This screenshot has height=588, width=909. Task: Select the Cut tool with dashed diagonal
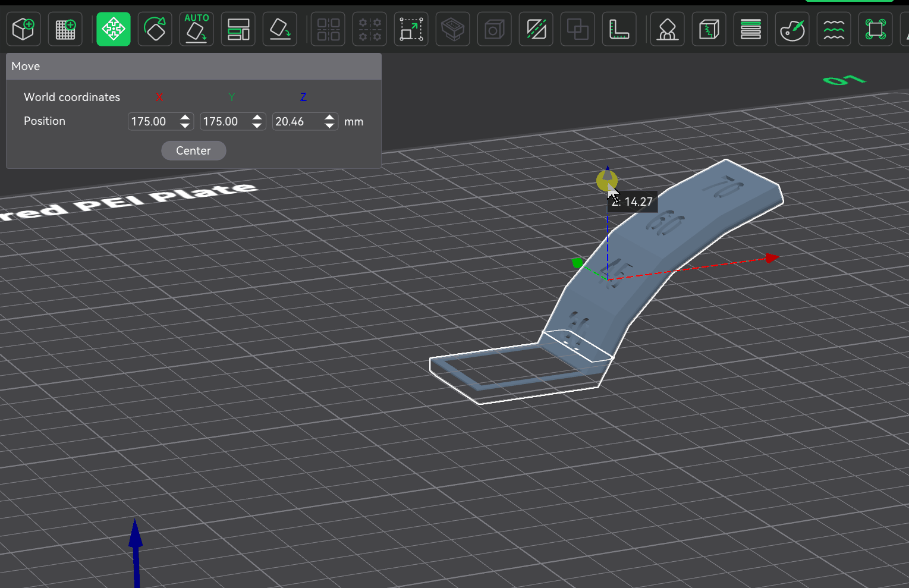536,29
